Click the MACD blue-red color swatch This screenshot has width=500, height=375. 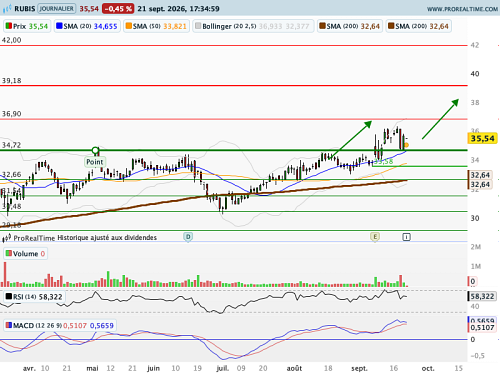9,325
